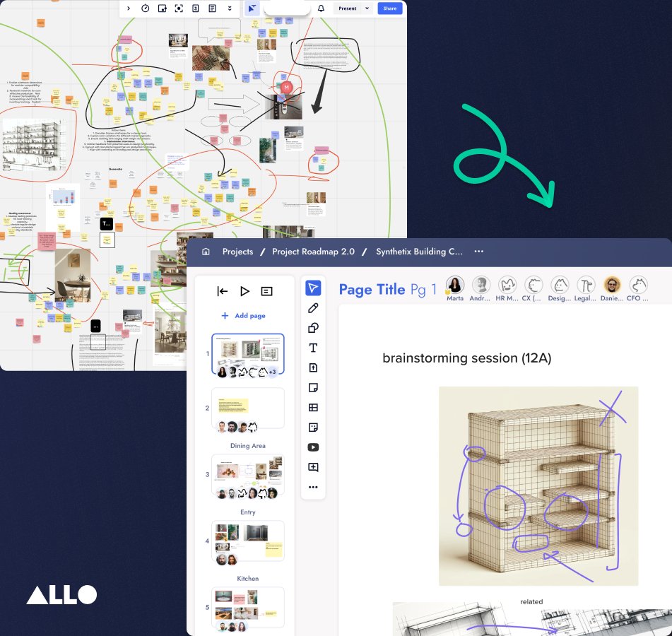Go to home icon in breadcrumb
The width and height of the screenshot is (672, 636).
point(206,252)
